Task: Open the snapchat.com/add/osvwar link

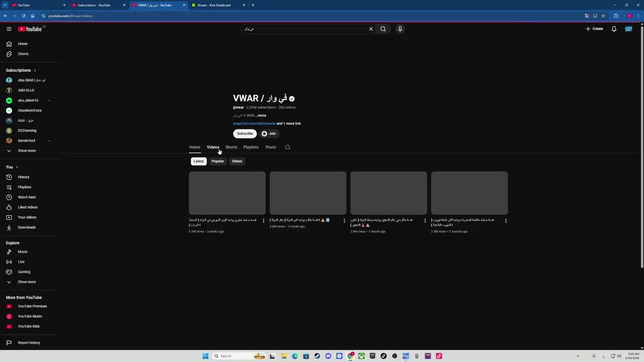Action: tap(254, 124)
